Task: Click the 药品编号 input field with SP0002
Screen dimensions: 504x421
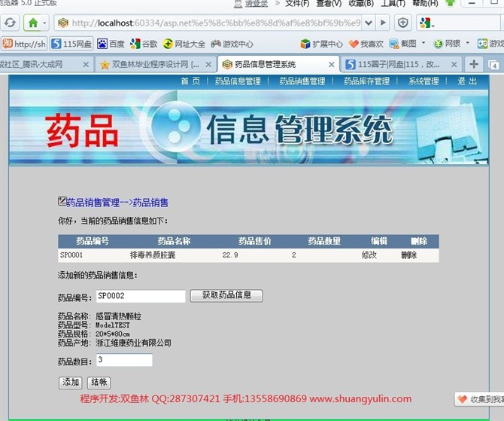Action: click(141, 296)
